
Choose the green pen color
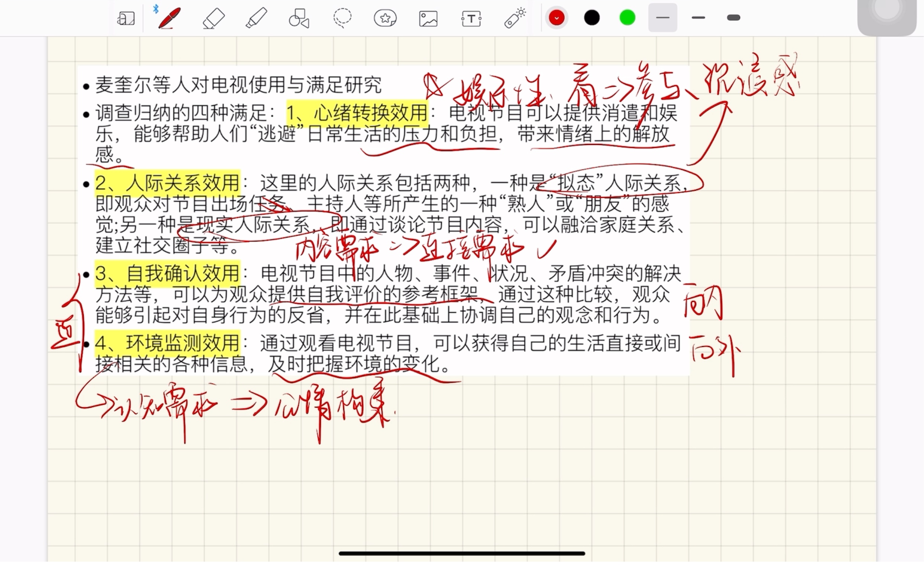[x=628, y=17]
